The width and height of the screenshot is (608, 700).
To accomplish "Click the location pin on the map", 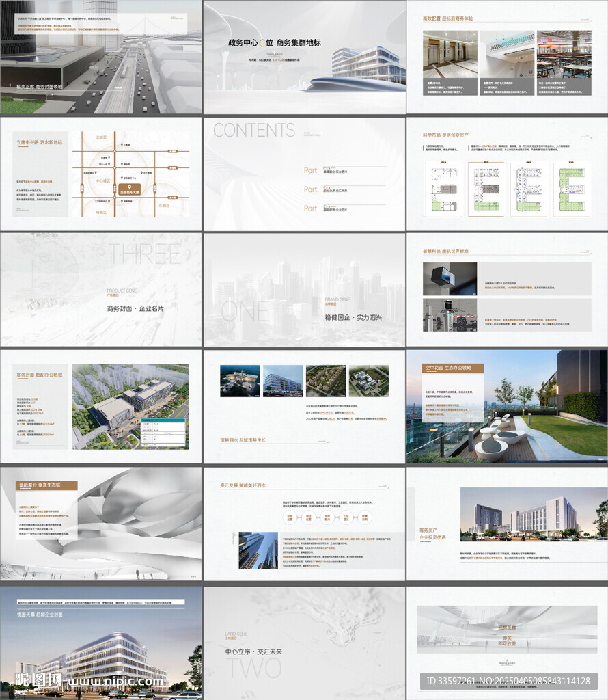I will [130, 187].
